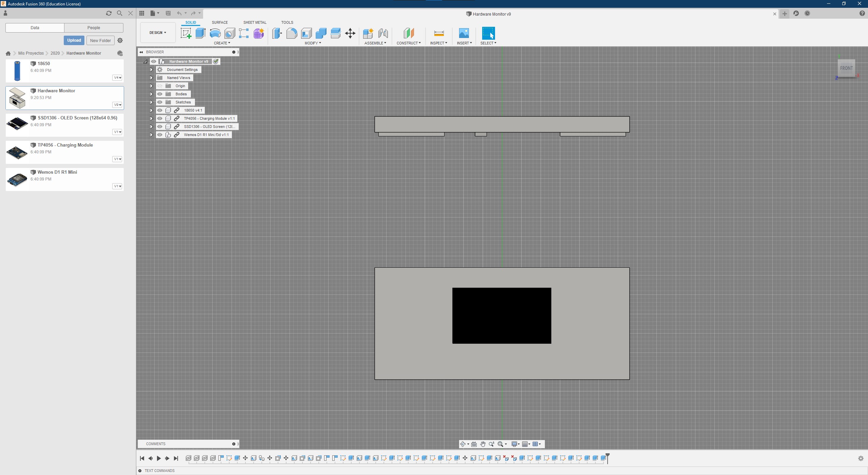The height and width of the screenshot is (475, 868).
Task: Click the Joint tool icon
Action: coord(383,33)
